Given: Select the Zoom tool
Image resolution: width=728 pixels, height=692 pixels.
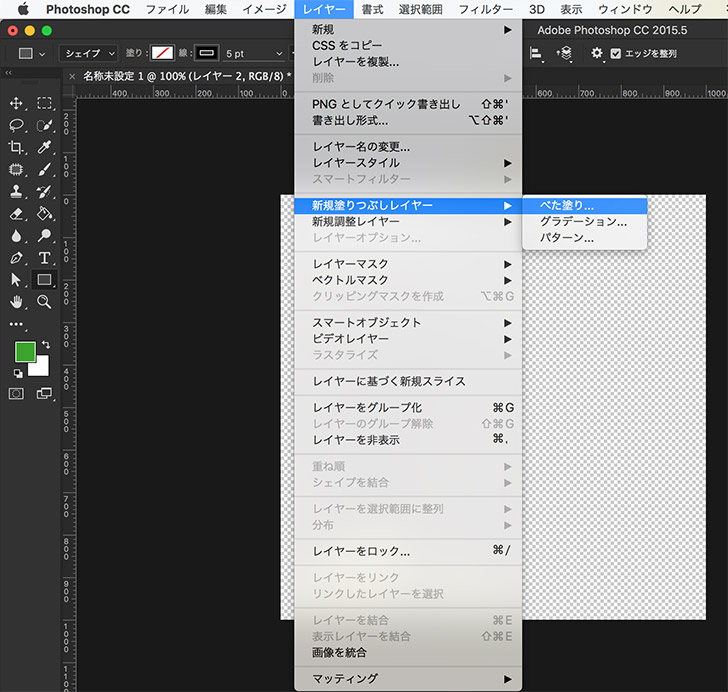Looking at the screenshot, I should (45, 302).
